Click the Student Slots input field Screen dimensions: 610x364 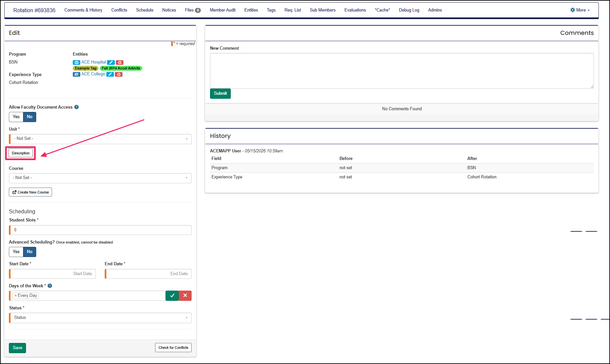tap(100, 230)
